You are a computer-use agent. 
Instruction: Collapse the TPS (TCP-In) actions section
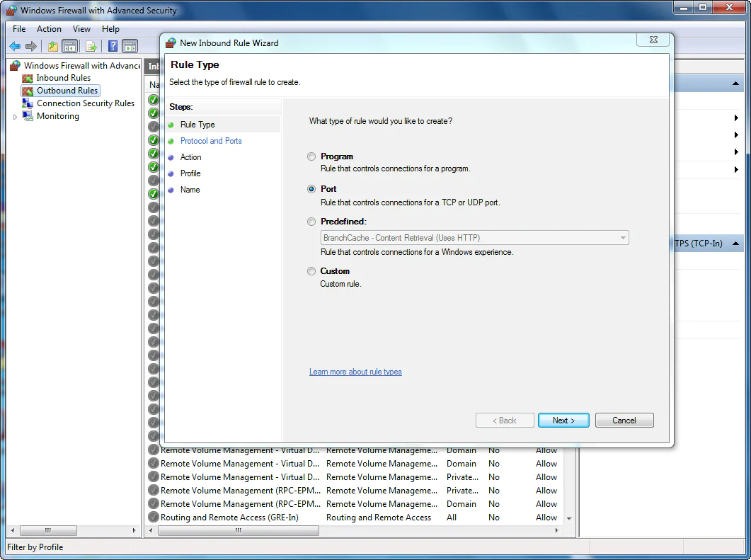click(735, 244)
